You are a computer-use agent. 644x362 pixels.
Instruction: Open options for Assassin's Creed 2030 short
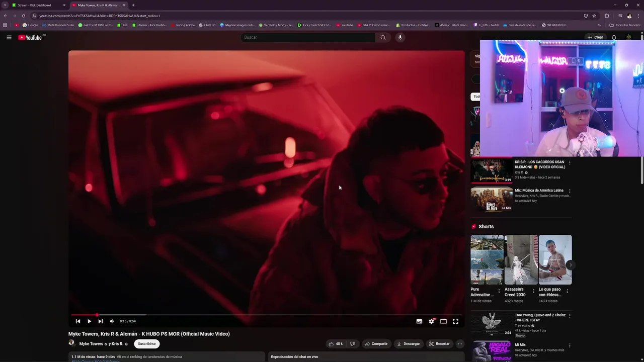tap(533, 291)
